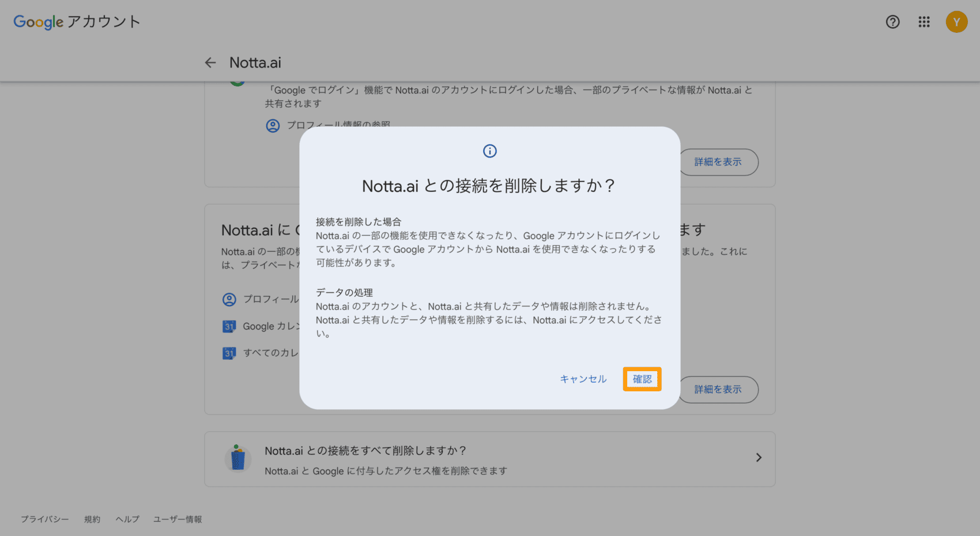
Task: Click キャンセル to dismiss the dialog
Action: pyautogui.click(x=583, y=379)
